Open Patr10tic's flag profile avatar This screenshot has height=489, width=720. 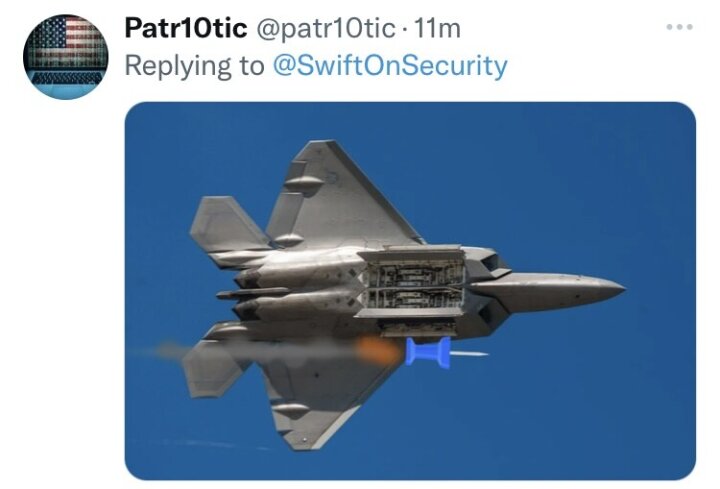[x=66, y=57]
